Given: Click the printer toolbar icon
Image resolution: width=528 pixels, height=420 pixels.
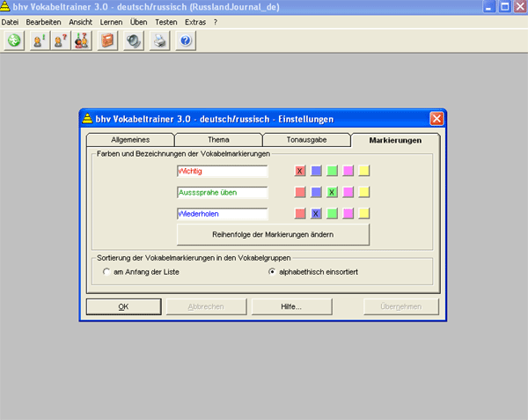Looking at the screenshot, I should click(159, 41).
